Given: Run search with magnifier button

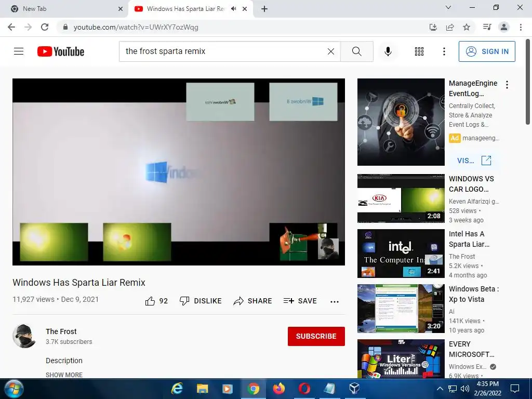Looking at the screenshot, I should (x=356, y=51).
